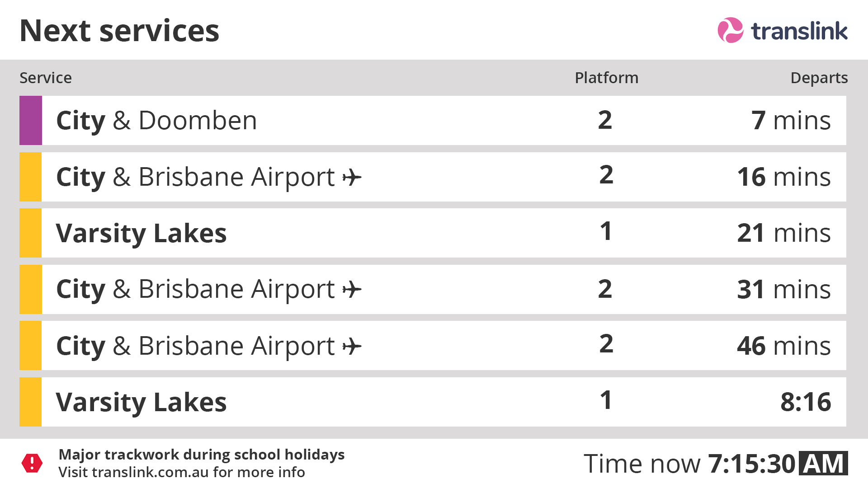Click the red trackwork alert icon
This screenshot has height=488, width=868.
click(32, 463)
